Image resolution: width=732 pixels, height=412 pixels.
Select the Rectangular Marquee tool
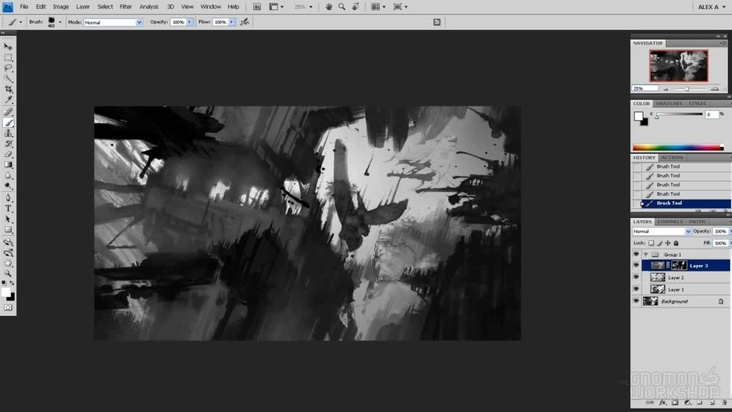point(9,58)
